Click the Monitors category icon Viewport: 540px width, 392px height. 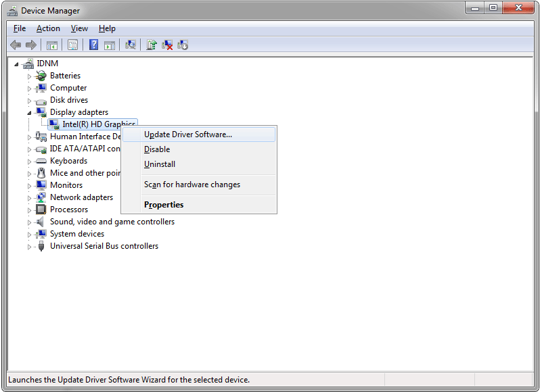[41, 185]
